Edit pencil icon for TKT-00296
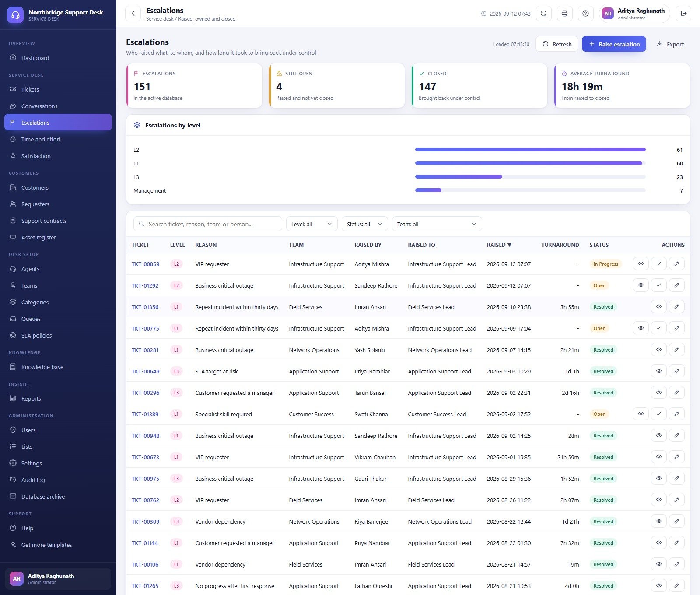700x595 pixels. tap(676, 393)
